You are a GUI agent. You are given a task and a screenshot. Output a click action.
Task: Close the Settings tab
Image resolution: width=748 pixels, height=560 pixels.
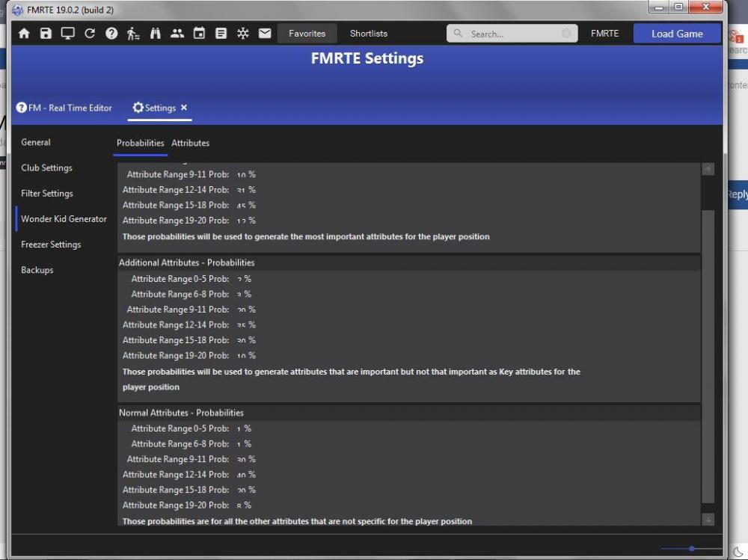184,108
